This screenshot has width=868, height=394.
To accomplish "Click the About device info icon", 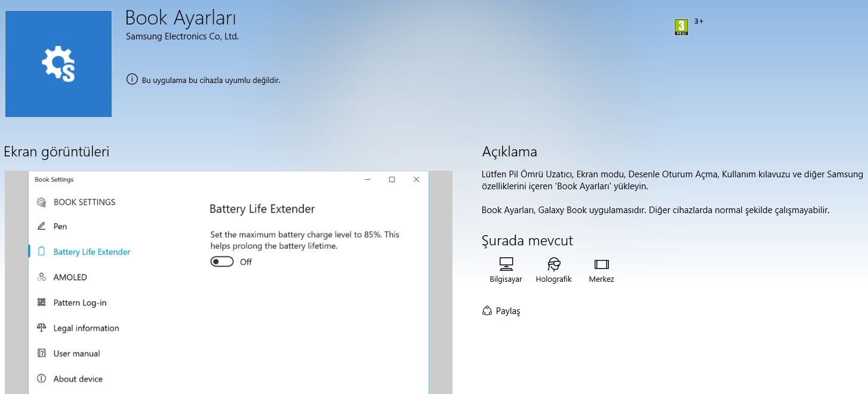I will click(x=41, y=378).
